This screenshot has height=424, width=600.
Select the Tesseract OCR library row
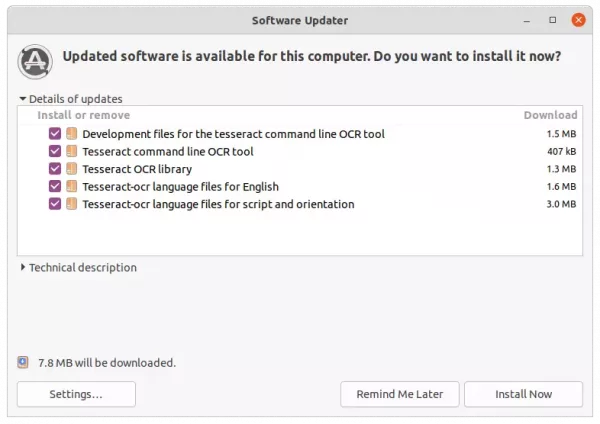tap(300, 169)
